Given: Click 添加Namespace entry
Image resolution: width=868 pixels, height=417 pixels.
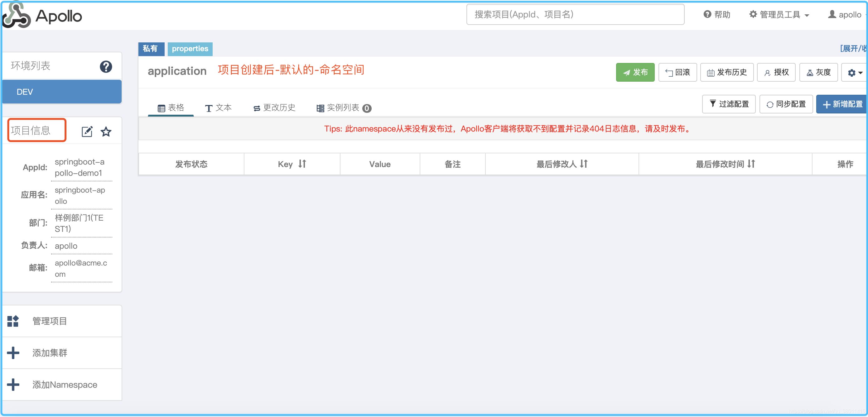Looking at the screenshot, I should pyautogui.click(x=62, y=384).
